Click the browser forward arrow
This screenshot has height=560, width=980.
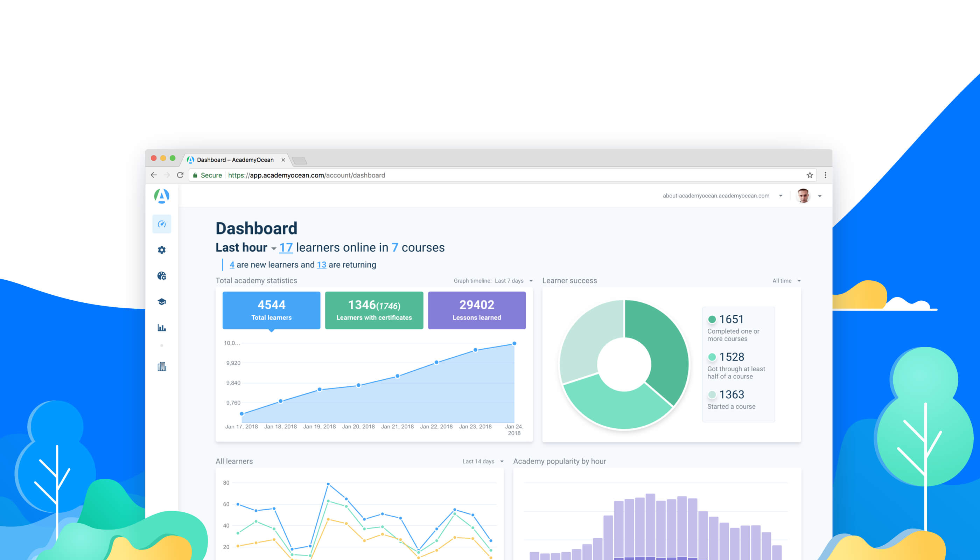[167, 175]
